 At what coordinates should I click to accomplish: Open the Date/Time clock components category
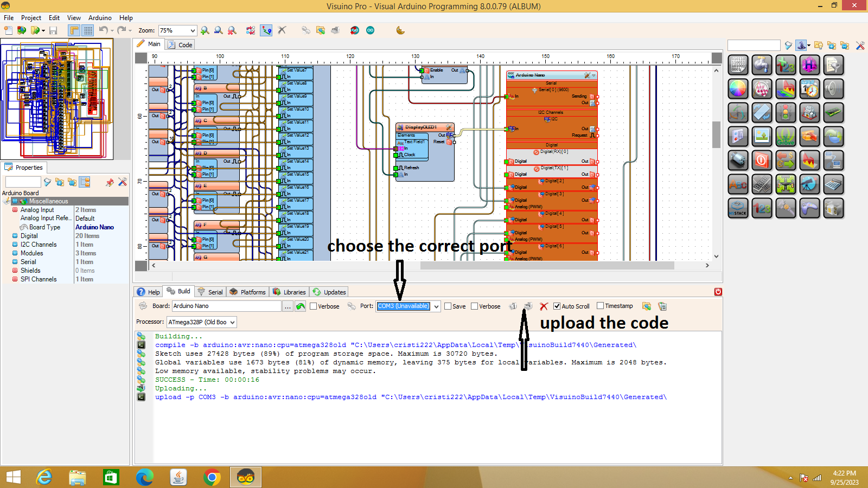point(809,88)
